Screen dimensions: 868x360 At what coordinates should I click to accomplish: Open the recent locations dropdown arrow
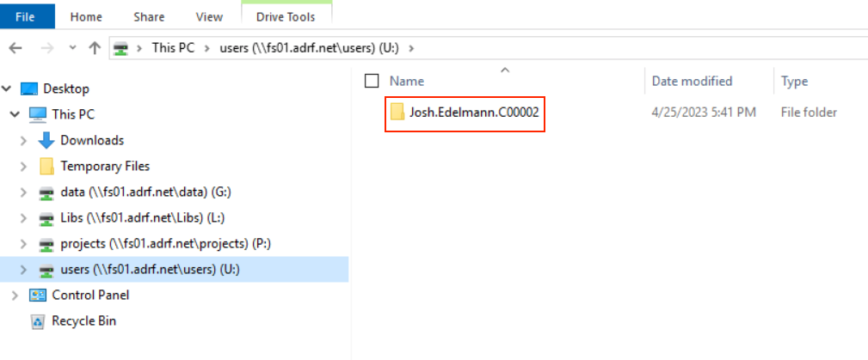72,48
